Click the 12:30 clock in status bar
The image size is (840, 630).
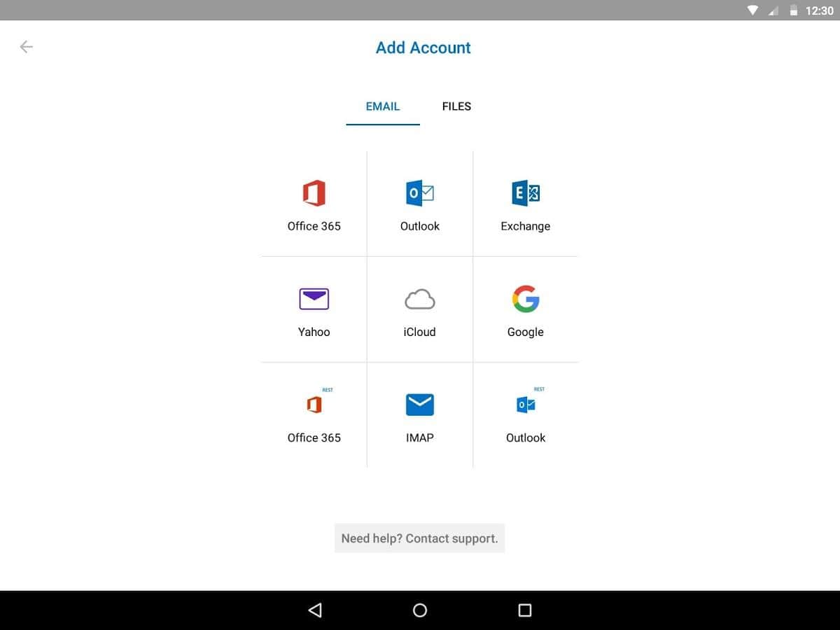tap(820, 10)
